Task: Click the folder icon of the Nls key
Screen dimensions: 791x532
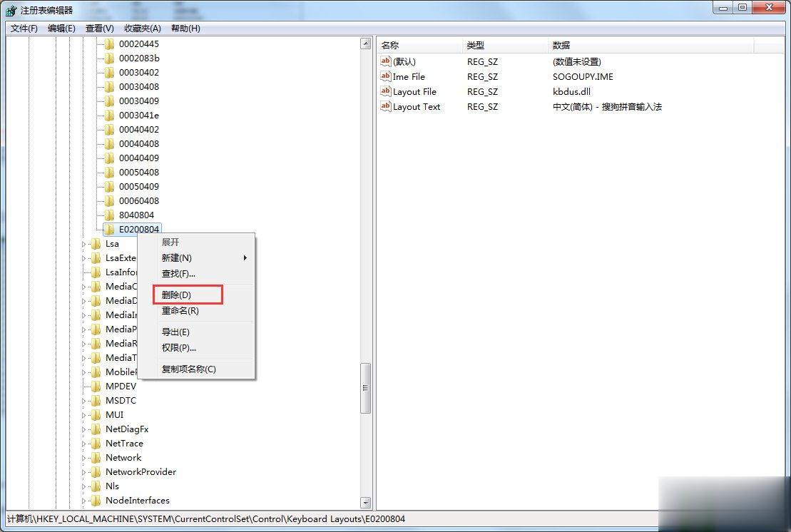Action: 96,486
